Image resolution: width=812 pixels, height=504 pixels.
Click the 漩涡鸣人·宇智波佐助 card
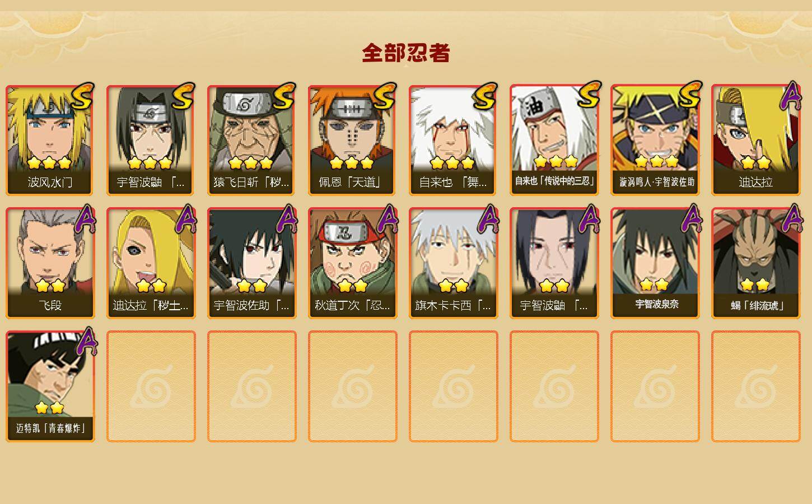655,140
